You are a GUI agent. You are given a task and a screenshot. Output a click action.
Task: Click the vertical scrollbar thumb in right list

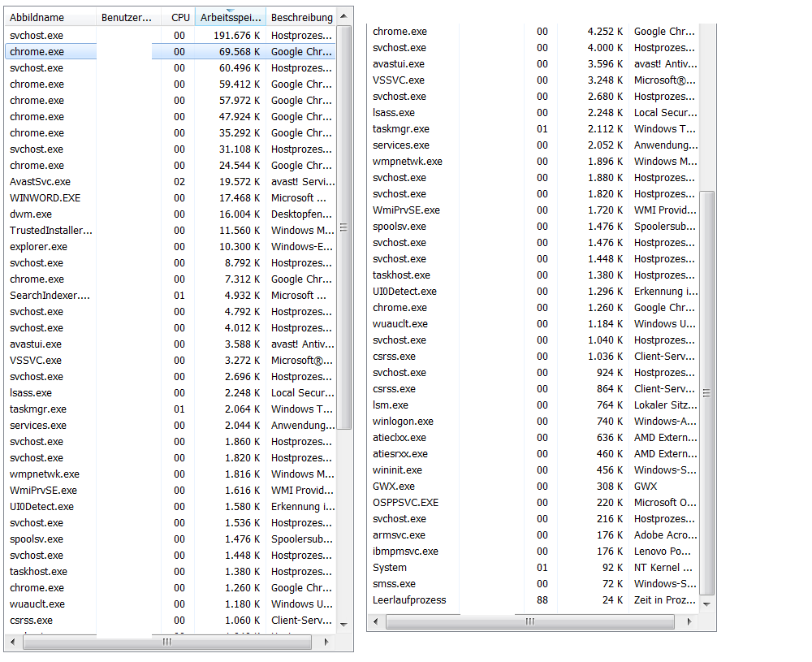(x=706, y=393)
